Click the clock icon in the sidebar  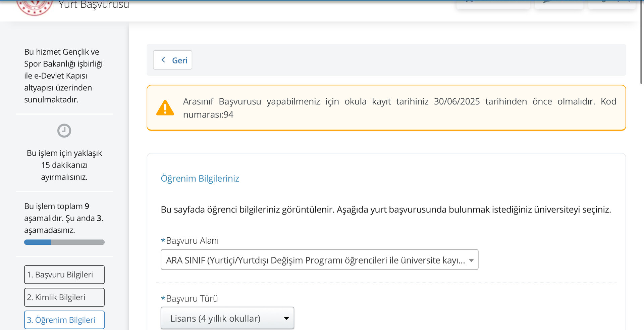pyautogui.click(x=64, y=131)
